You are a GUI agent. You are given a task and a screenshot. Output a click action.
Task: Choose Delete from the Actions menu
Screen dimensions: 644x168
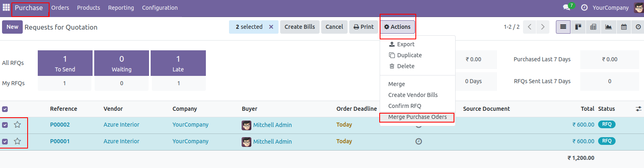(417, 66)
